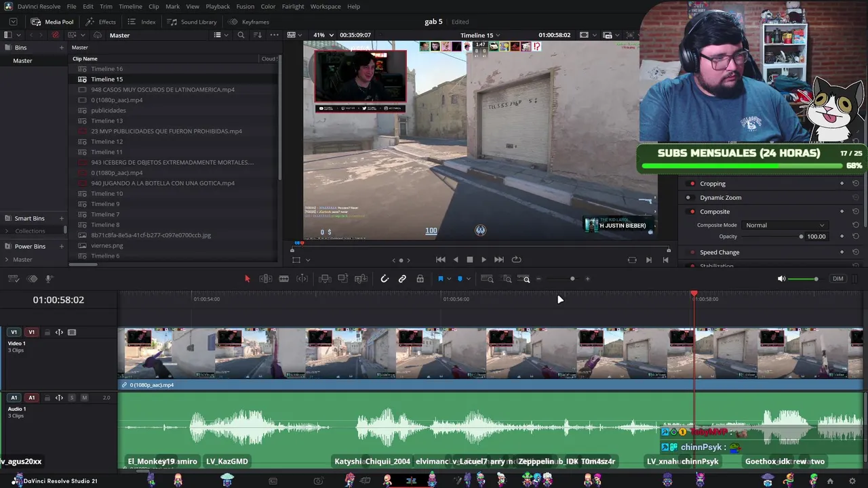
Task: Open the Fairlight menu
Action: 293,6
